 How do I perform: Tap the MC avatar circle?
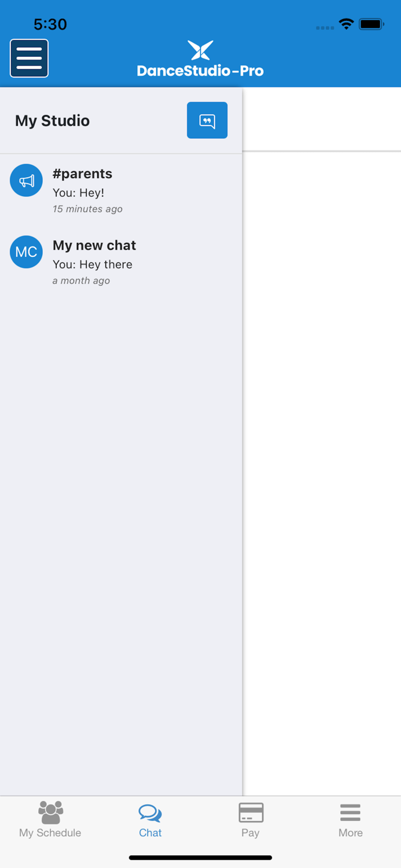(x=26, y=252)
